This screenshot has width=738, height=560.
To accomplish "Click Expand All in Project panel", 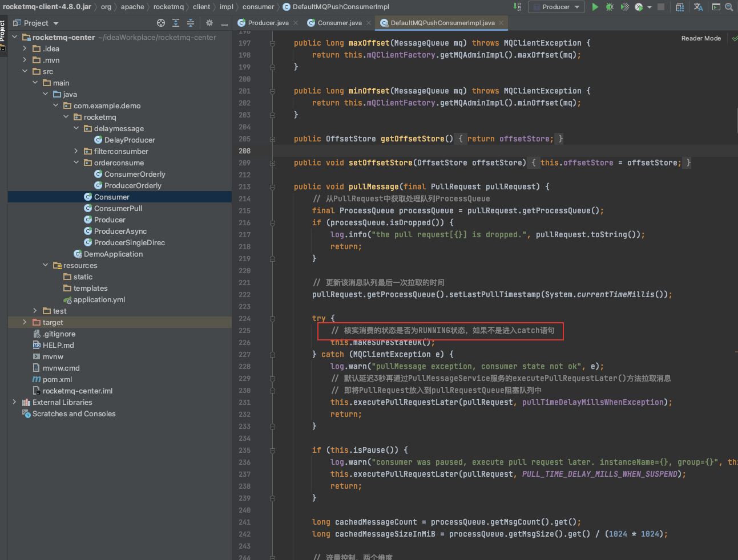I will (x=176, y=23).
